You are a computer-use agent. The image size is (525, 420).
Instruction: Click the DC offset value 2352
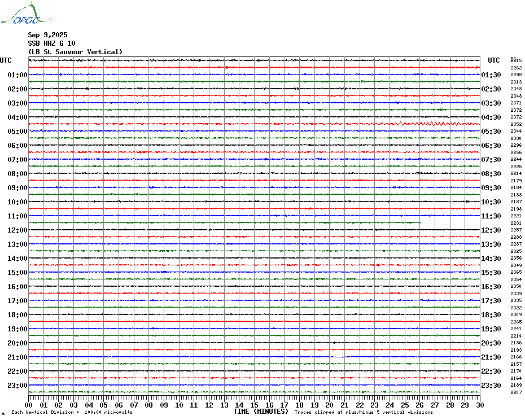click(516, 124)
